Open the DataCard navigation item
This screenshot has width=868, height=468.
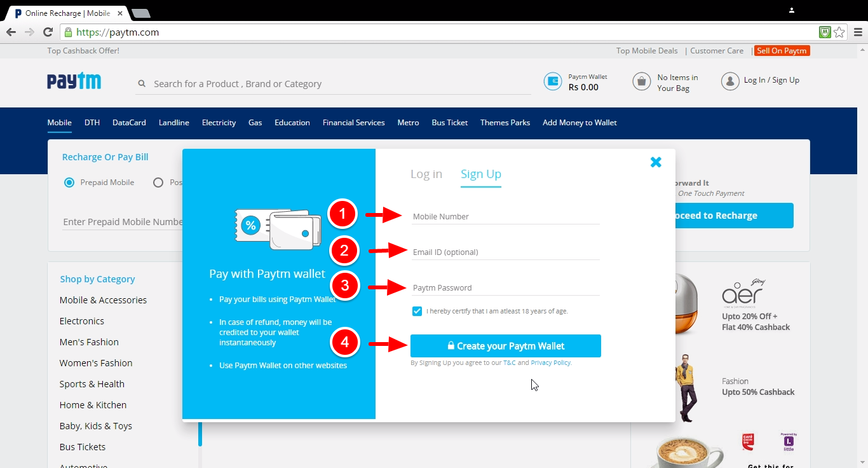(130, 123)
